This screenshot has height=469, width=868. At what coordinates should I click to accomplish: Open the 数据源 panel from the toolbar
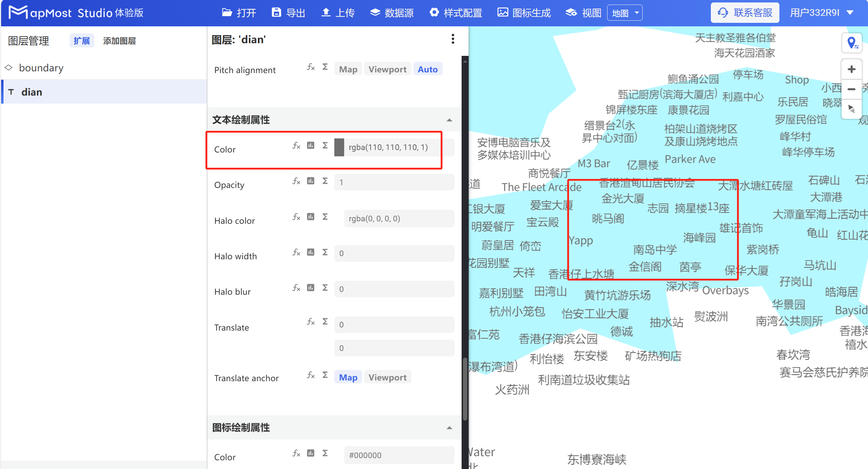click(x=392, y=13)
